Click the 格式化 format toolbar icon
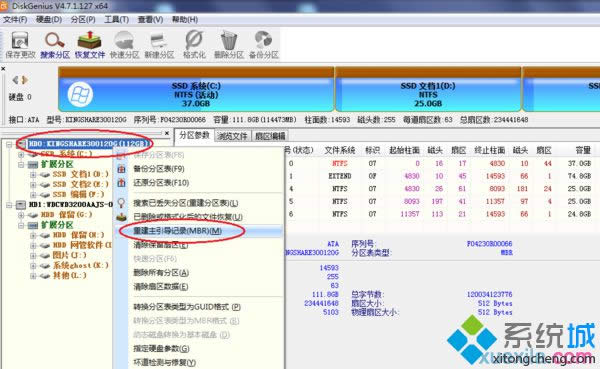 194,45
